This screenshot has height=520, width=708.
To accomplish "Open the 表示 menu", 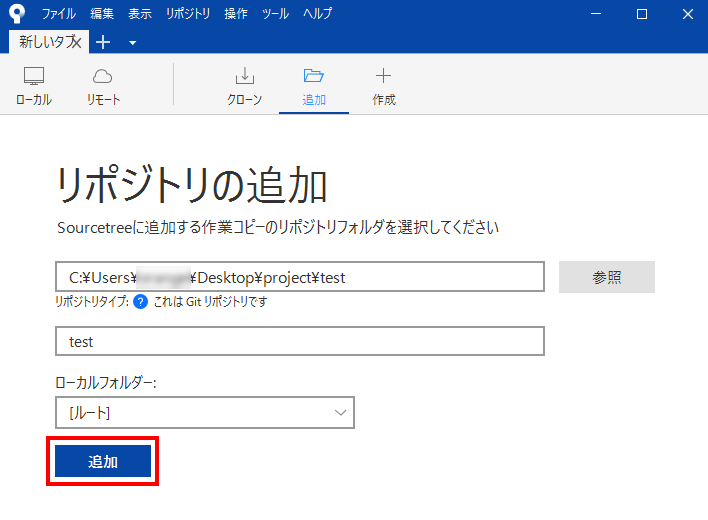I will point(140,14).
